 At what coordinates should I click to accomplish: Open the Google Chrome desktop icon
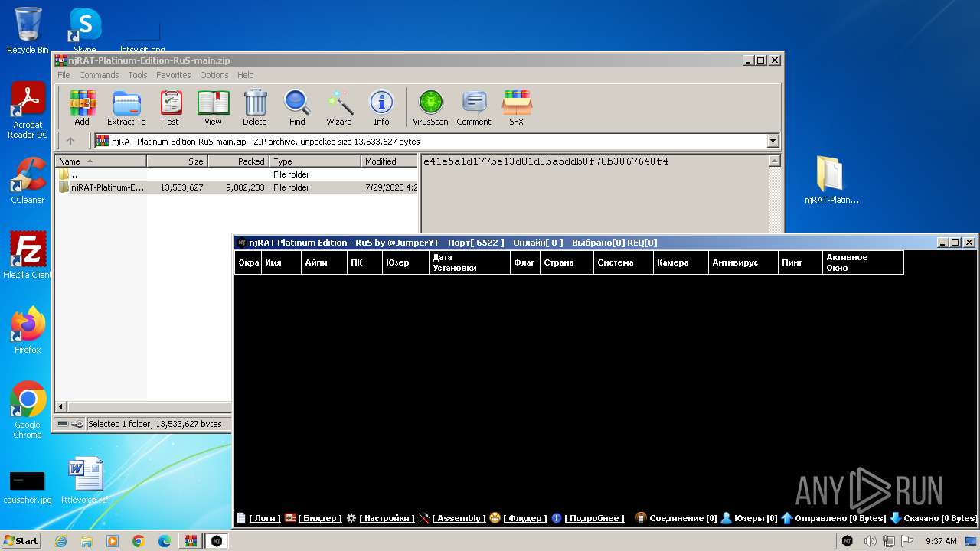pyautogui.click(x=28, y=410)
